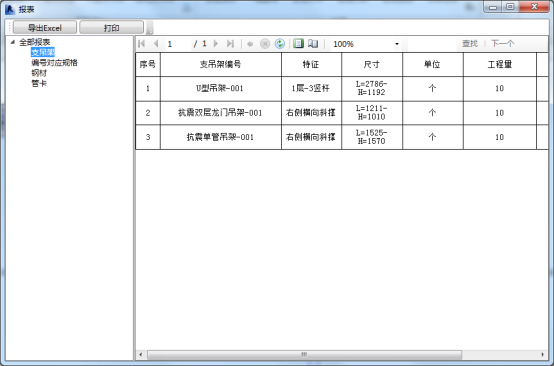Stop rendering the report
The width and height of the screenshot is (554, 366).
(x=265, y=44)
